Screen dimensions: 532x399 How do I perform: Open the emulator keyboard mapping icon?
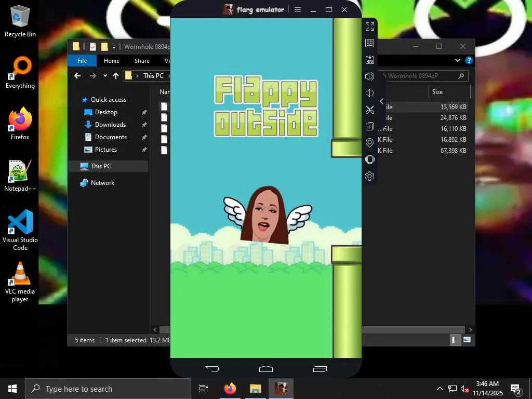370,43
